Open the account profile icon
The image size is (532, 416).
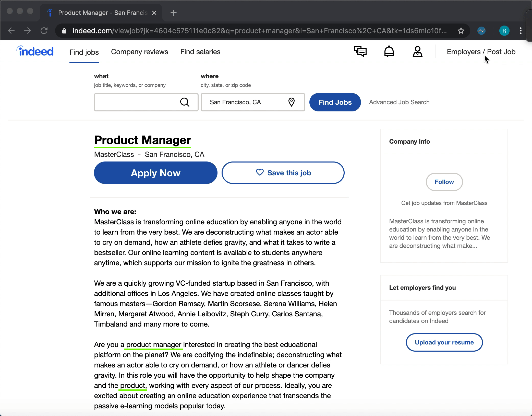click(418, 52)
